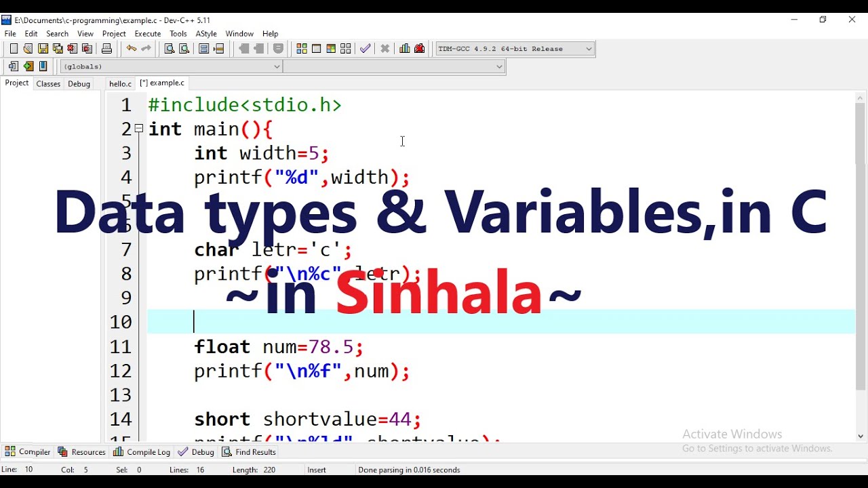
Task: Open the Tools menu
Action: [x=178, y=33]
